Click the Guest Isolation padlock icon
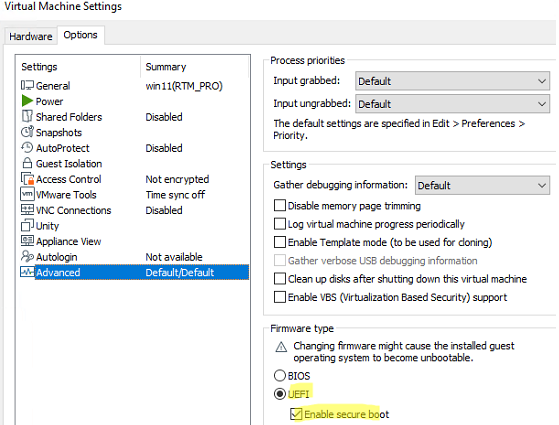The width and height of the screenshot is (559, 425). (x=27, y=163)
